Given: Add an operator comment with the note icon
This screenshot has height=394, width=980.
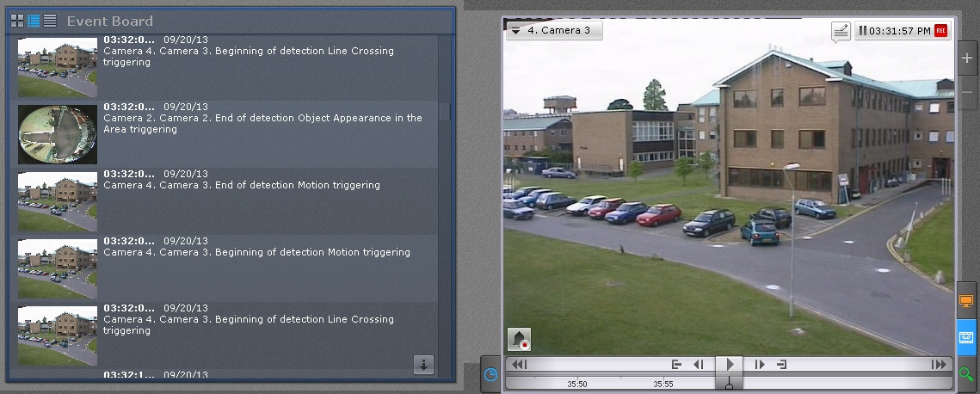Looking at the screenshot, I should (x=841, y=31).
